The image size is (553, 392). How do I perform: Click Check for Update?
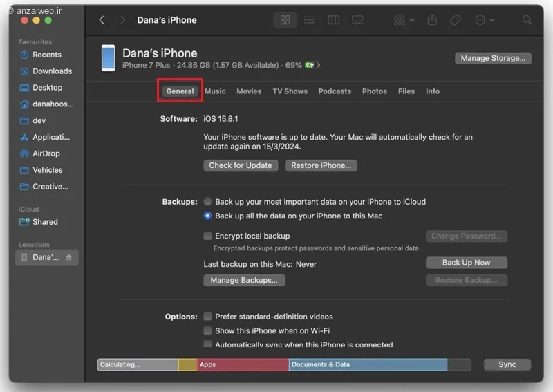(241, 165)
